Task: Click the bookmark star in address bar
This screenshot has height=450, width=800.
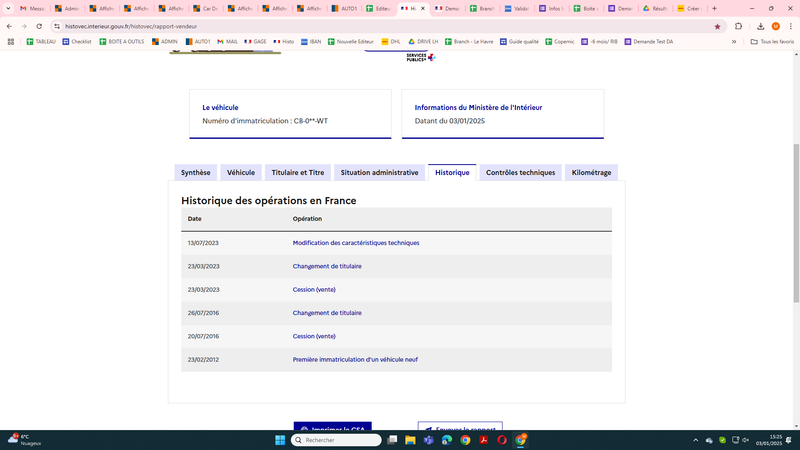Action: tap(717, 27)
